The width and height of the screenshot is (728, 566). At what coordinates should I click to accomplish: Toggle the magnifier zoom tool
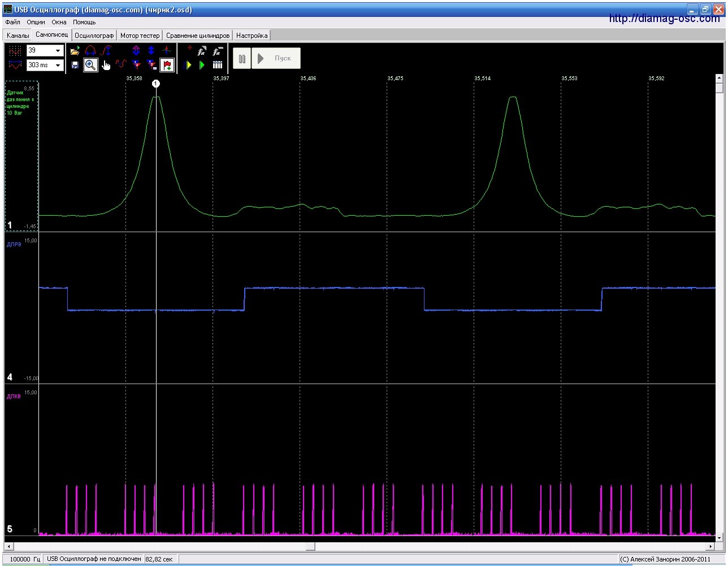coord(90,65)
